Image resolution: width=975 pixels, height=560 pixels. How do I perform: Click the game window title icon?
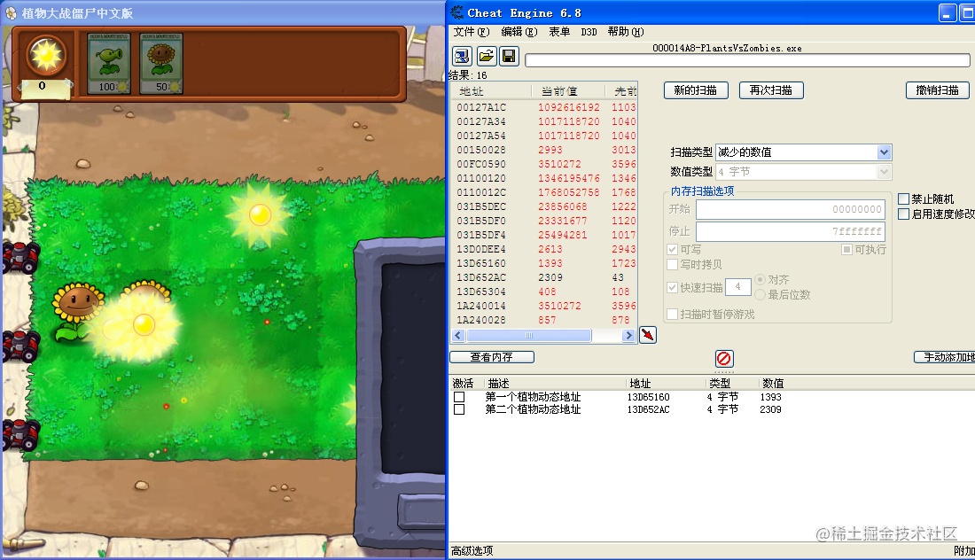(x=12, y=13)
